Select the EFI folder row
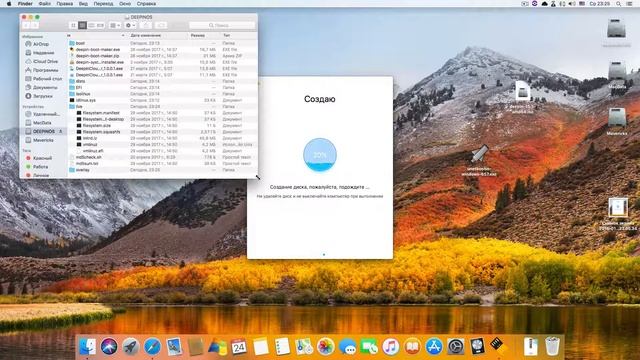Viewport: 640px width, 360px height. click(x=162, y=87)
